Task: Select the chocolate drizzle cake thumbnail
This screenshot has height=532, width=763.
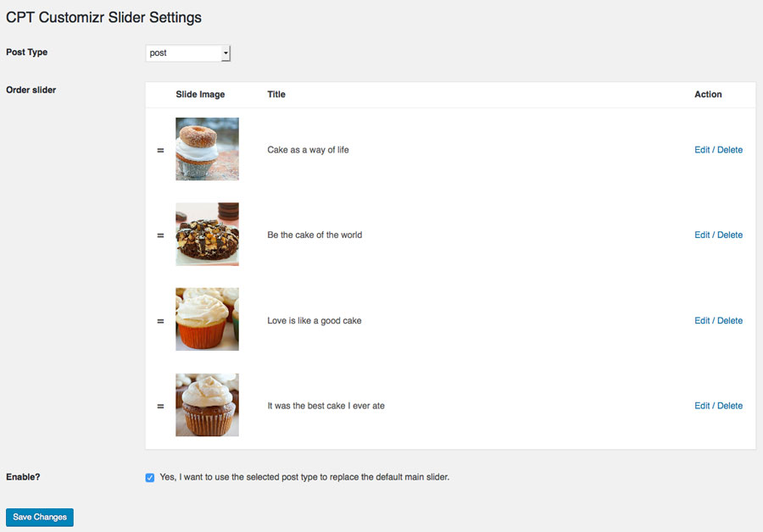Action: click(208, 234)
